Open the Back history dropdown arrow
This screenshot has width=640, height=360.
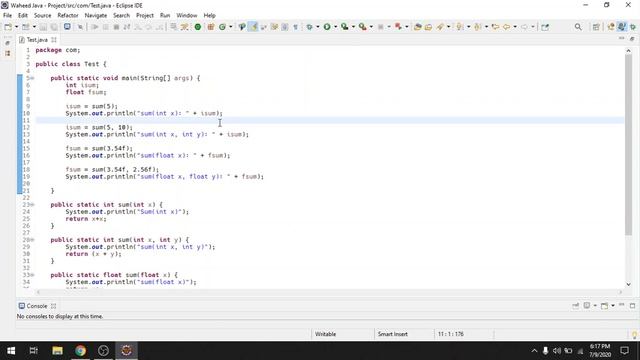[515, 27]
